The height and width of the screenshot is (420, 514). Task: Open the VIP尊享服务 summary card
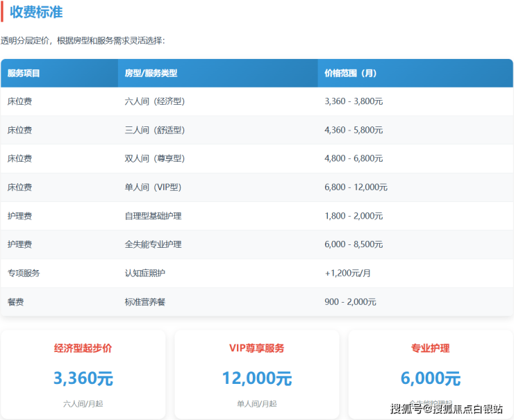click(256, 374)
